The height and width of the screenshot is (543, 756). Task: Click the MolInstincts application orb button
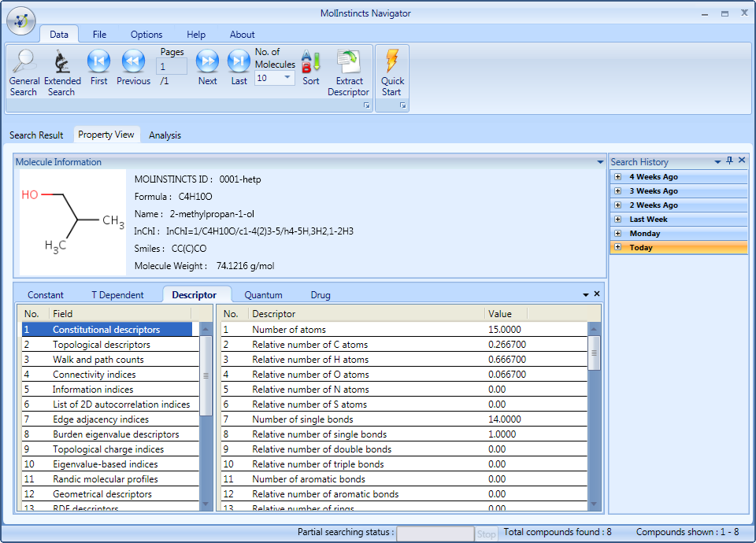point(20,20)
